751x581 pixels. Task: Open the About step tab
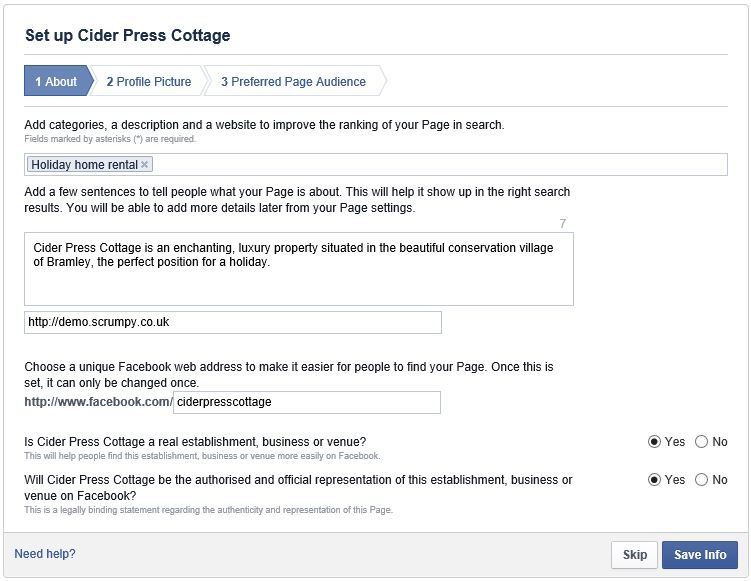56,82
